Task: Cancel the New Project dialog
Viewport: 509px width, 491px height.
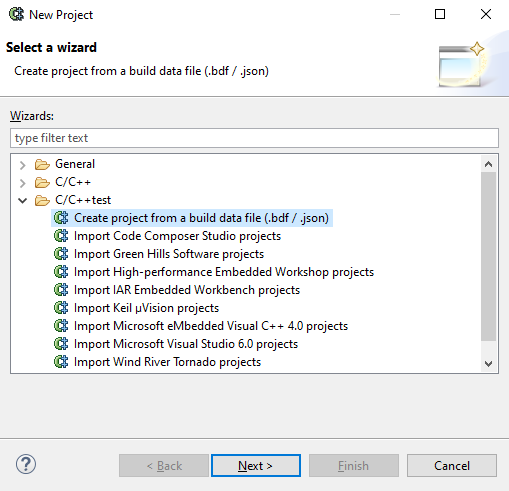Action: pos(452,465)
